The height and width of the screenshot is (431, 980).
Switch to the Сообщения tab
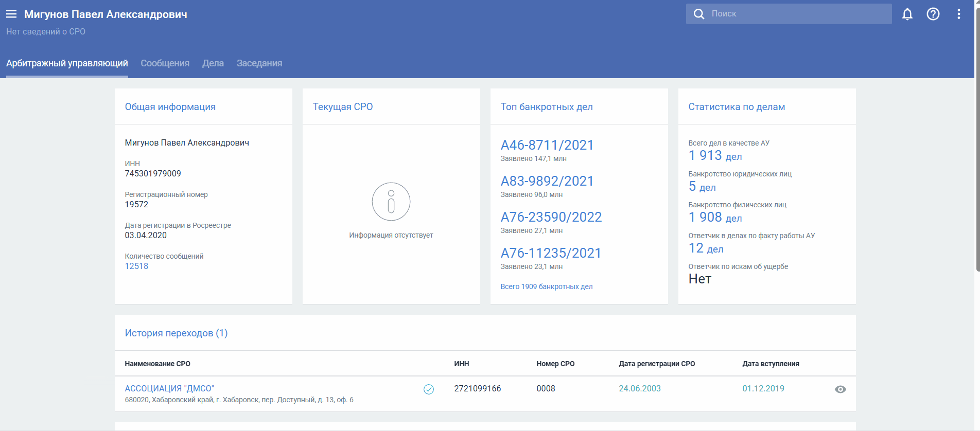[165, 63]
